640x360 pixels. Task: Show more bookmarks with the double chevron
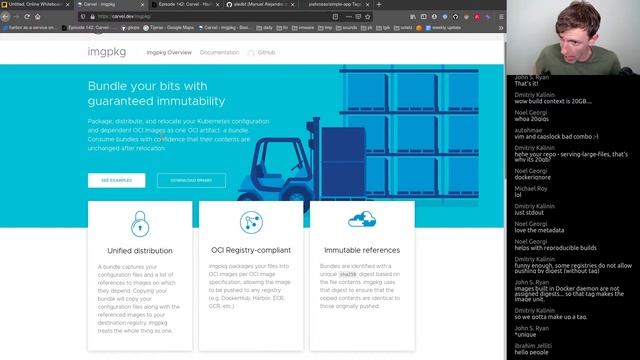click(501, 28)
